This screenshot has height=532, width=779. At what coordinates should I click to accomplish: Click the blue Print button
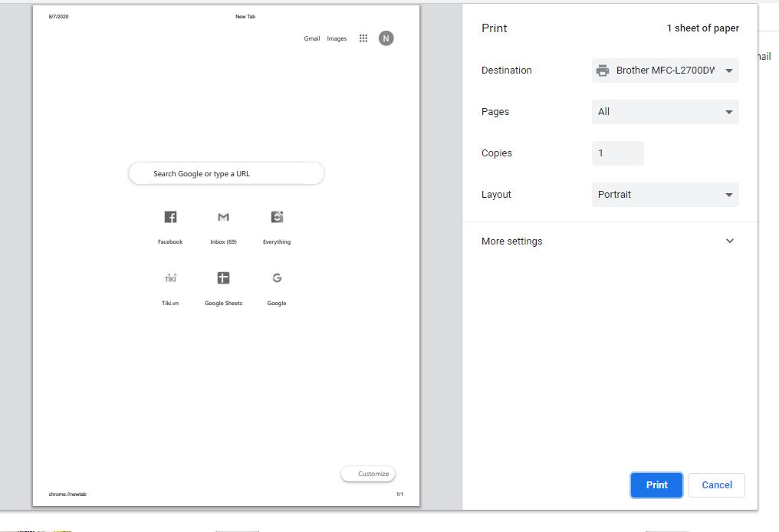tap(656, 484)
